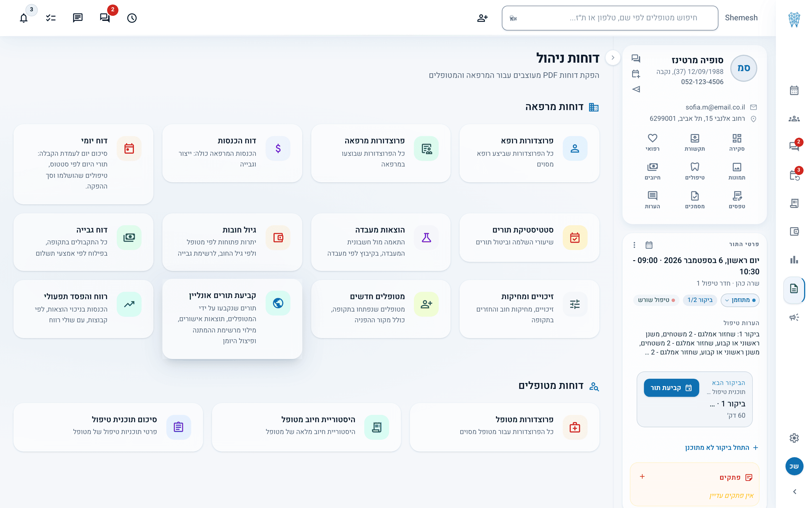Open conversations icon with red badge in top bar
This screenshot has height=508, width=812.
coord(105,18)
